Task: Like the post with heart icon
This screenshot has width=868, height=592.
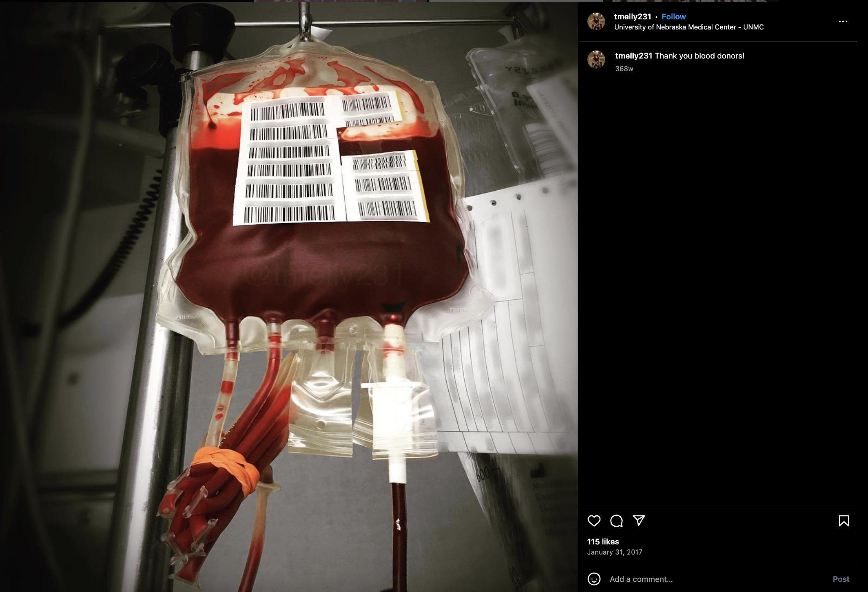Action: [594, 521]
